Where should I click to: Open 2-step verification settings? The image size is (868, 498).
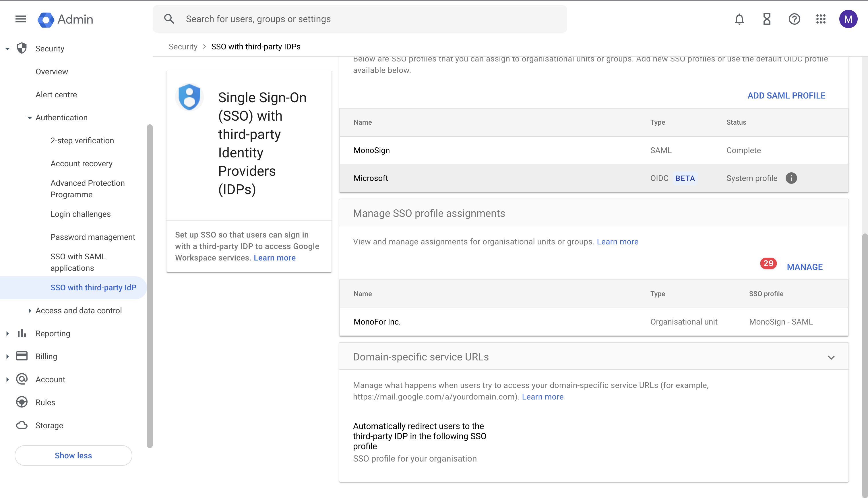coord(82,140)
